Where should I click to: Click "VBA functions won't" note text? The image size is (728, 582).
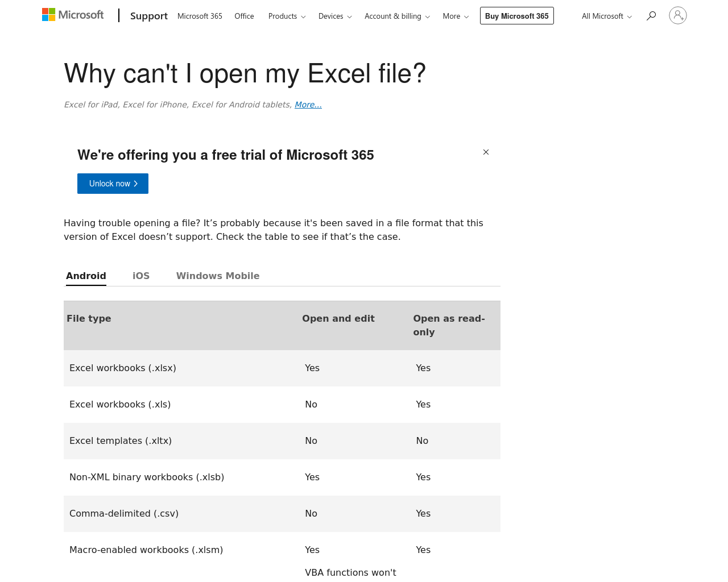[350, 572]
